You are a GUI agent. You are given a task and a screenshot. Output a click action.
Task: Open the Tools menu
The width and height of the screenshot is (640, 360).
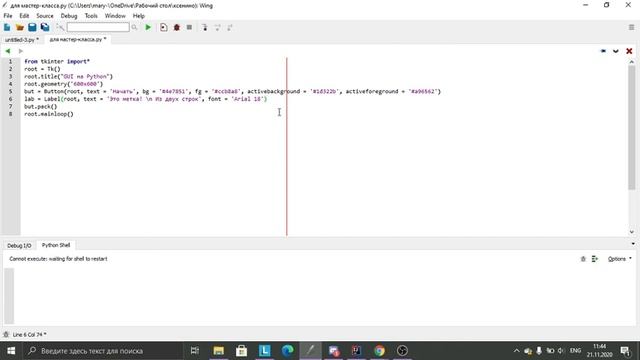click(91, 16)
